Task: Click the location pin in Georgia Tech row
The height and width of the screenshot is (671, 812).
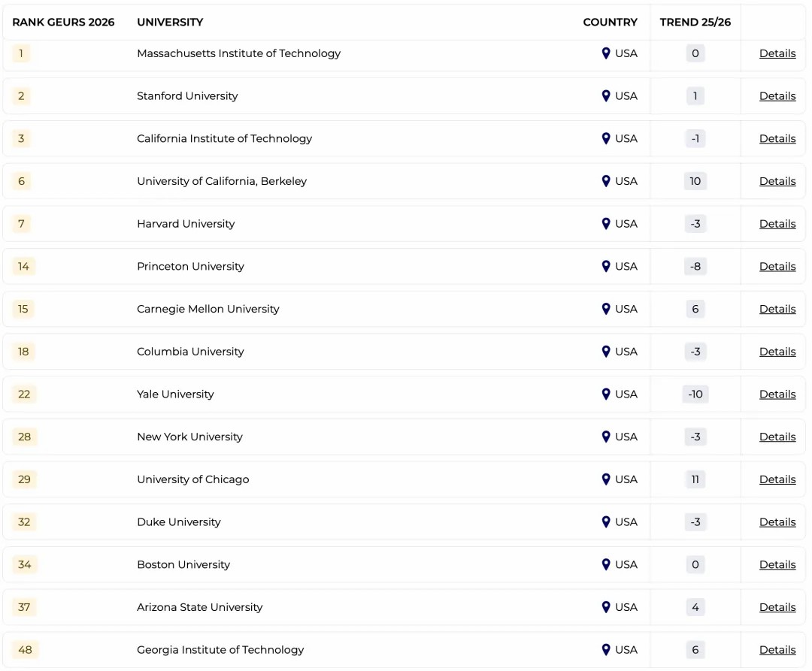Action: pyautogui.click(x=606, y=650)
